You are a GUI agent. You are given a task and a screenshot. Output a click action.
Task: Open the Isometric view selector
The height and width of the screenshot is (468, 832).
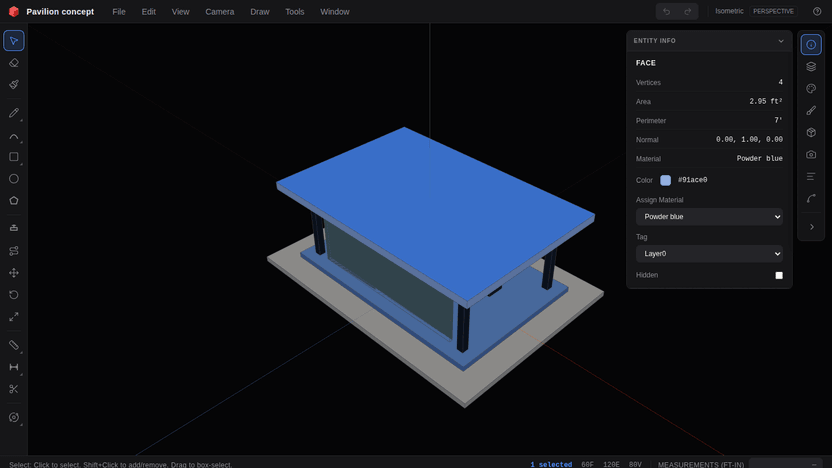pyautogui.click(x=729, y=11)
